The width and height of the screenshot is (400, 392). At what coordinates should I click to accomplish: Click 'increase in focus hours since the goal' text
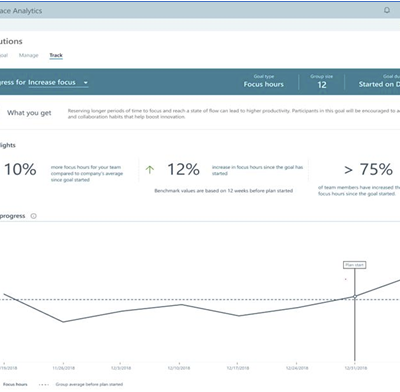[x=258, y=170]
